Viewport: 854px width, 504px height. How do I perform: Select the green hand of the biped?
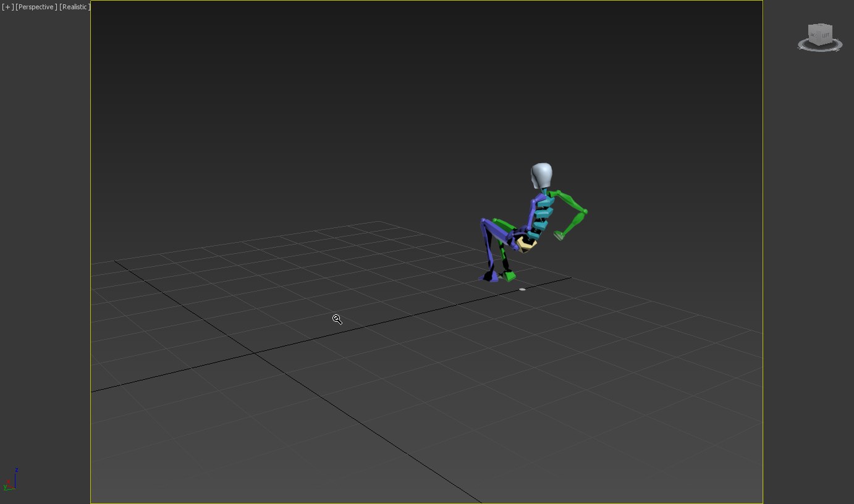click(559, 235)
